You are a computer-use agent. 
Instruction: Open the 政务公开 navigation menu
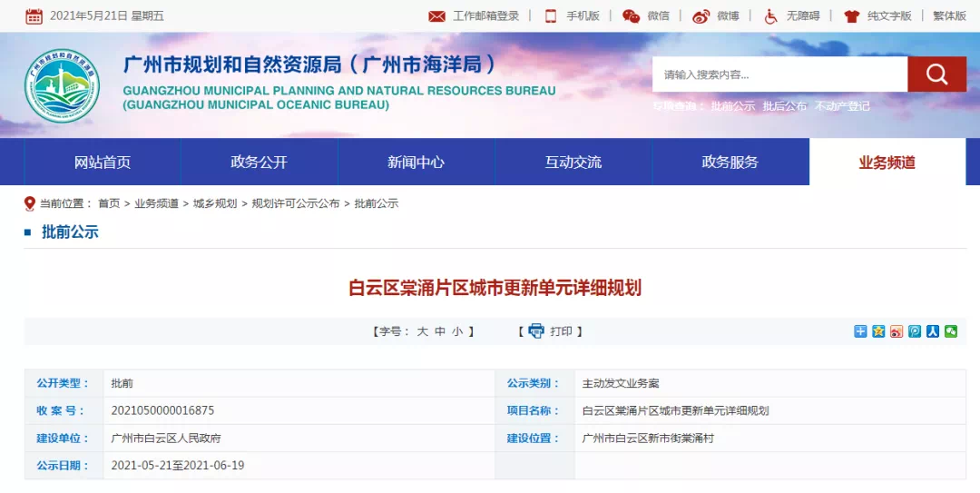coord(259,163)
